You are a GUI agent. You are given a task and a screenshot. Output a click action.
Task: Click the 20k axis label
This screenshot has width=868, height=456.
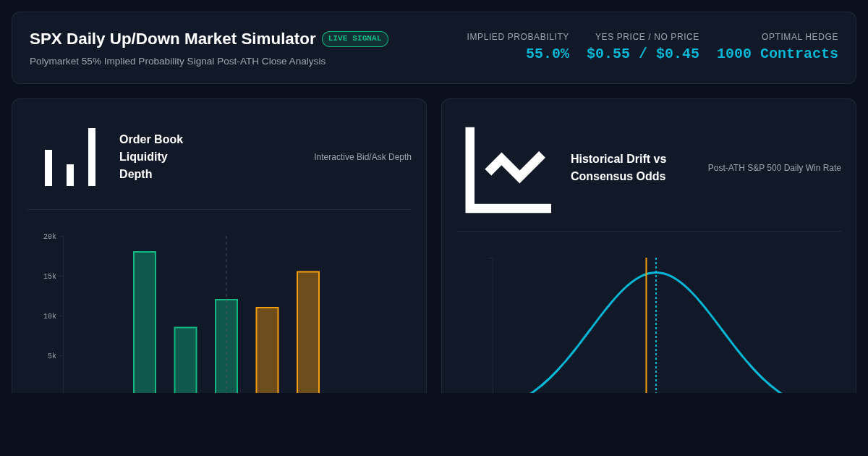pos(50,237)
